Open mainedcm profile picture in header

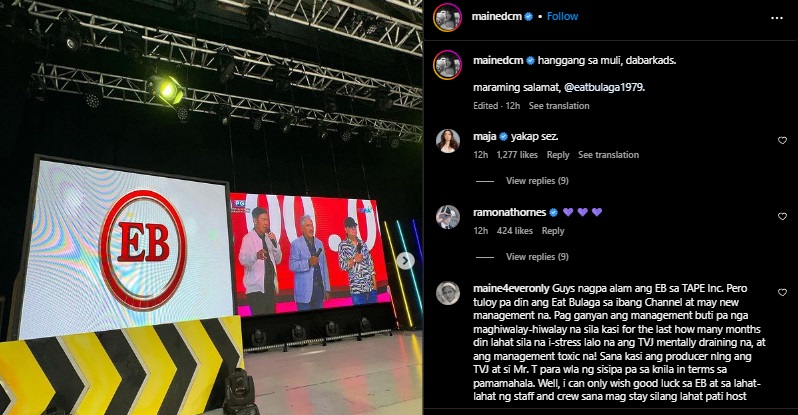tap(447, 17)
